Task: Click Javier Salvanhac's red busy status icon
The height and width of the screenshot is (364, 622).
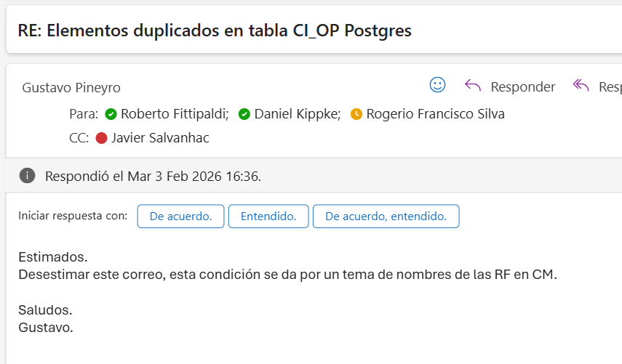Action: coord(101,137)
